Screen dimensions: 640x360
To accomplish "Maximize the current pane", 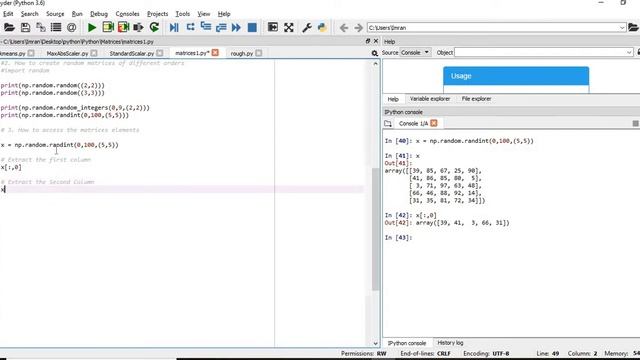I will click(273, 27).
